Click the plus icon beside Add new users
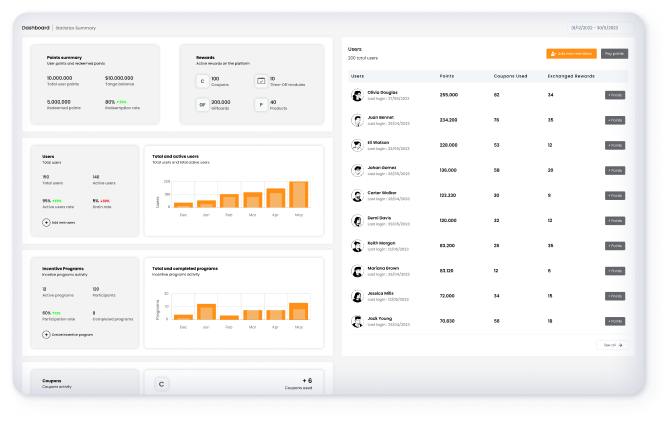 point(46,222)
